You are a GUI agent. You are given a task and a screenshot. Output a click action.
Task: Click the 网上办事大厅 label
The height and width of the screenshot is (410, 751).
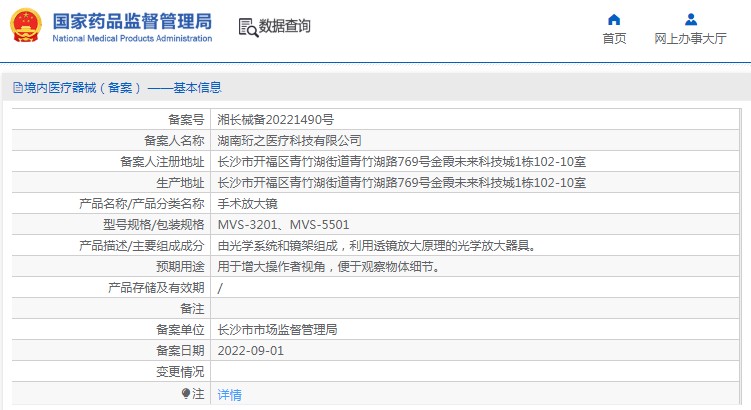(690, 38)
